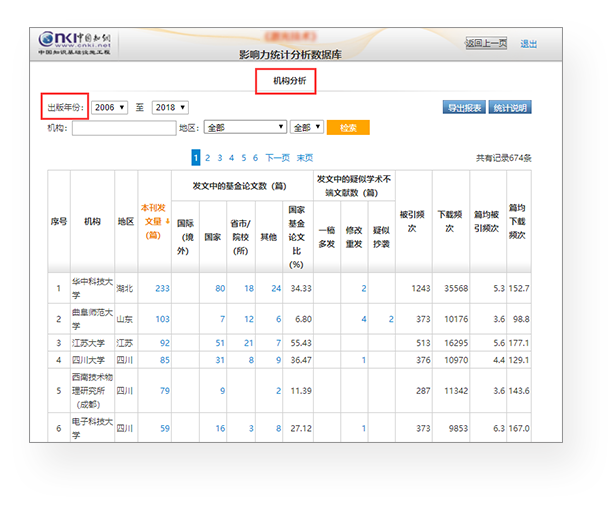Open 51 national fund link for 江苏大学
This screenshot has width=608, height=515.
point(220,343)
